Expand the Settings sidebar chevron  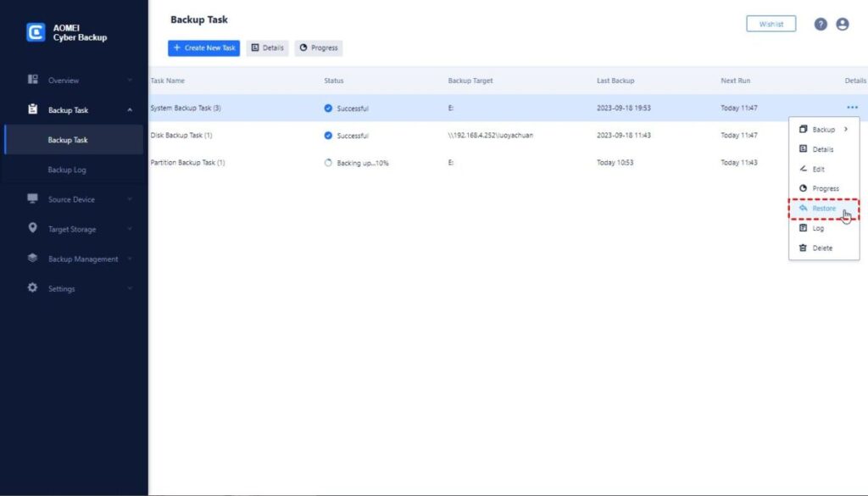[130, 289]
